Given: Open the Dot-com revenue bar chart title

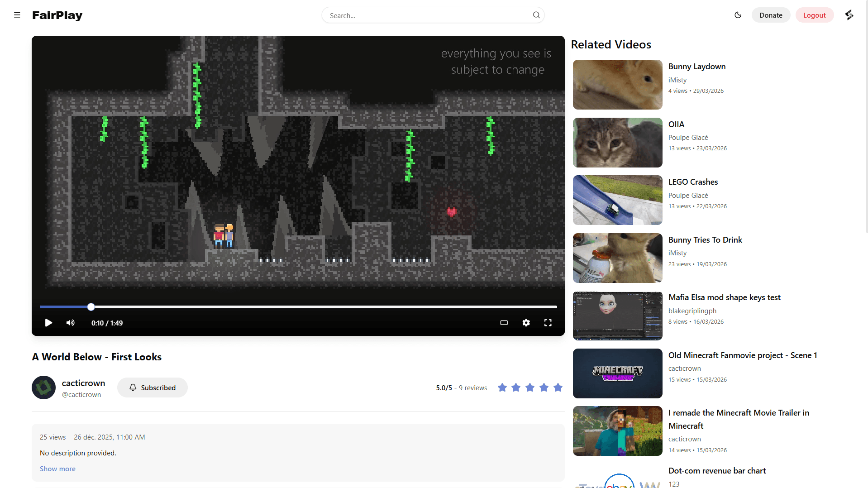Looking at the screenshot, I should [717, 471].
